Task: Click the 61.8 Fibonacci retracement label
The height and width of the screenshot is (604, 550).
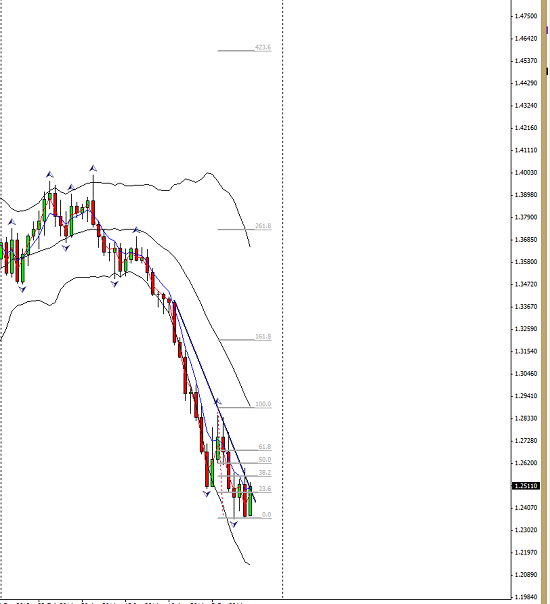Action: tap(265, 447)
